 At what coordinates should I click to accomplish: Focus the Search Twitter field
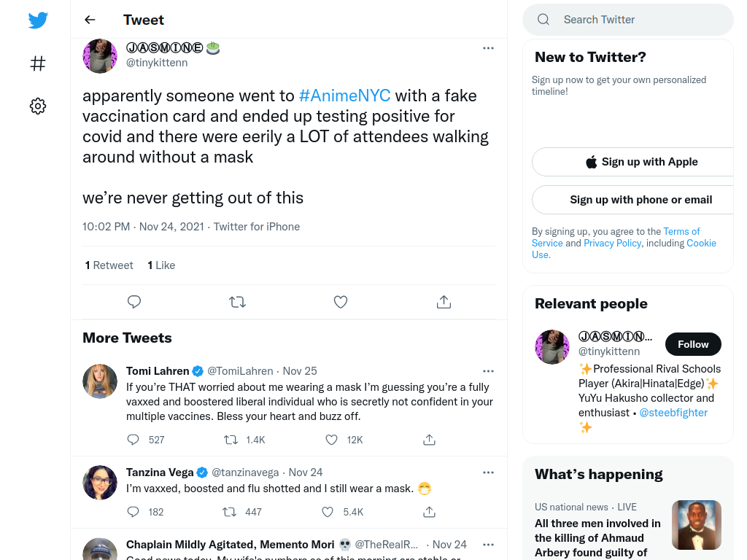coord(628,20)
